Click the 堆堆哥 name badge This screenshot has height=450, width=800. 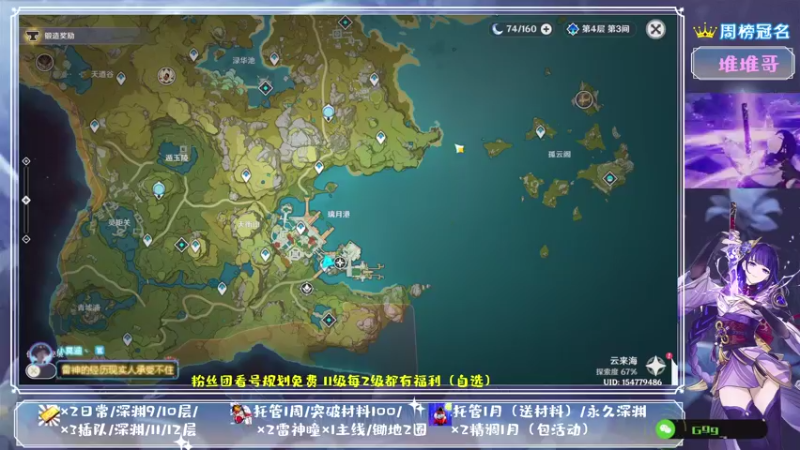point(743,64)
